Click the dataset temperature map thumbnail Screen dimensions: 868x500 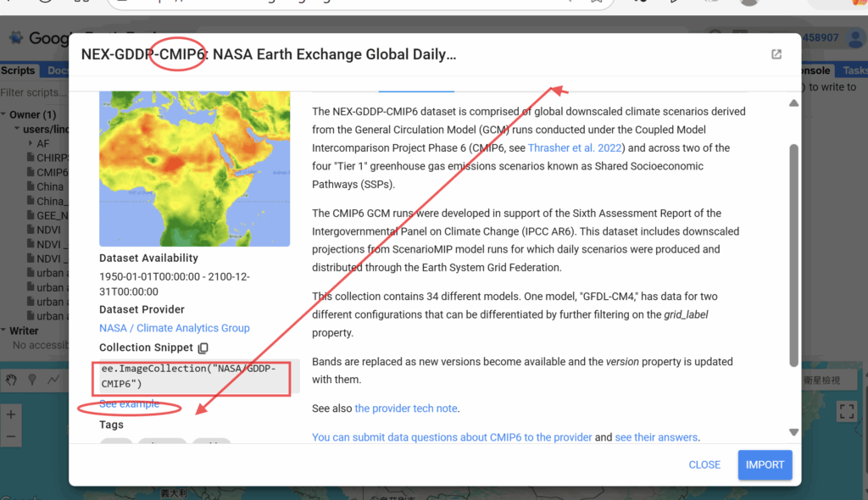tap(194, 169)
